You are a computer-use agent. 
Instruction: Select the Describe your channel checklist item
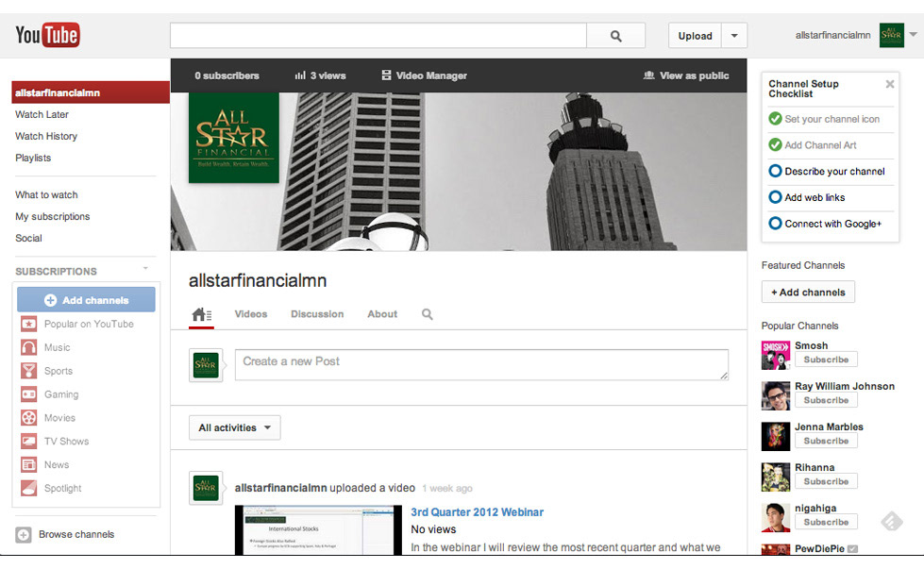click(834, 172)
